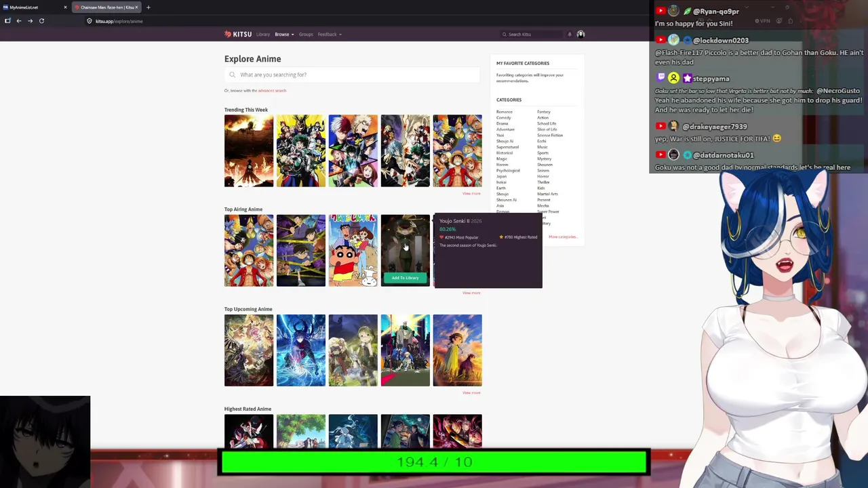Viewport: 868px width, 488px height.
Task: Click the Kitsu logo in the navbar
Action: tap(238, 34)
